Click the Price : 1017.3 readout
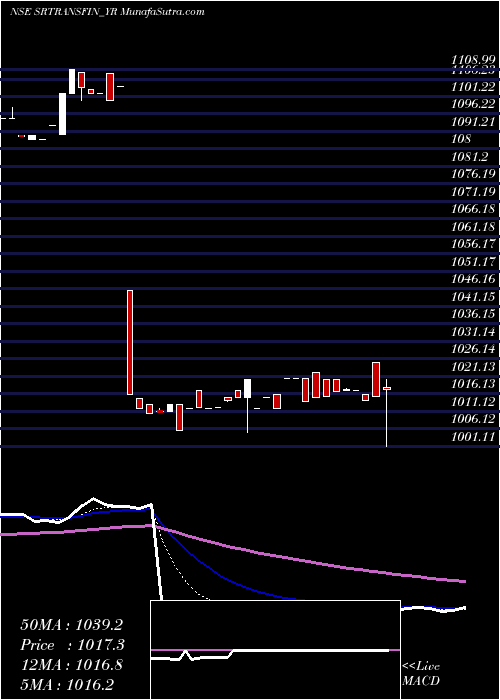Screen dimensions: 500x700 point(72,645)
